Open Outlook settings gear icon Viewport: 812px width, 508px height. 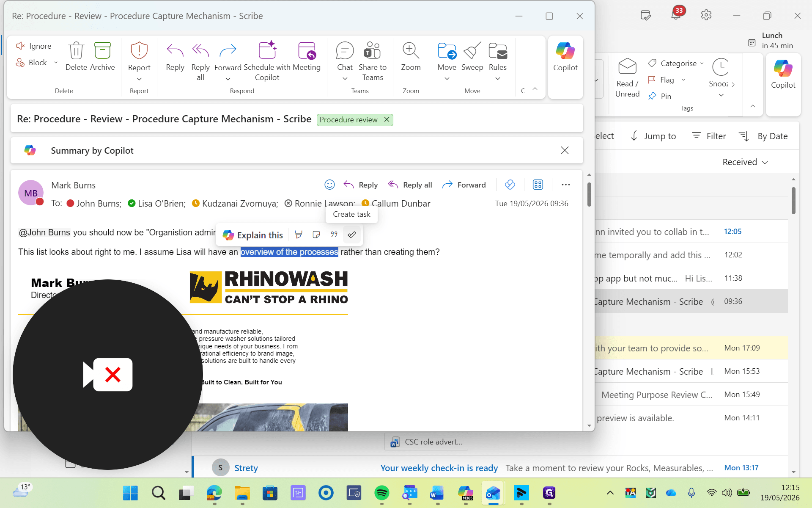coord(706,15)
